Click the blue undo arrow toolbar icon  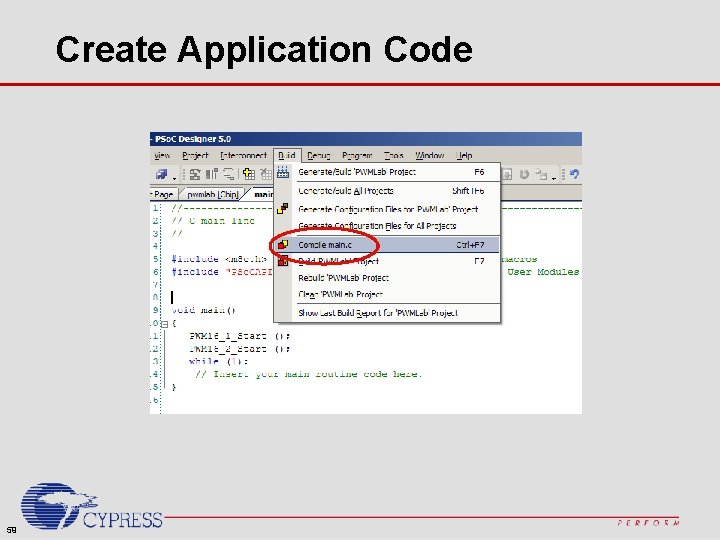click(x=574, y=174)
